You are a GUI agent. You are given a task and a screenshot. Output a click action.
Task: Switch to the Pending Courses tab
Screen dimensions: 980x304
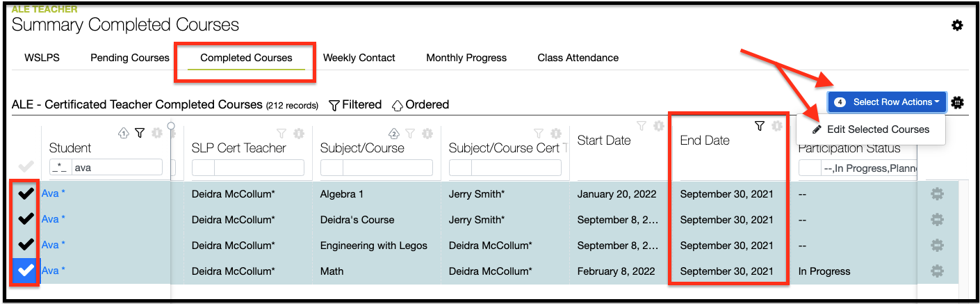tap(130, 58)
